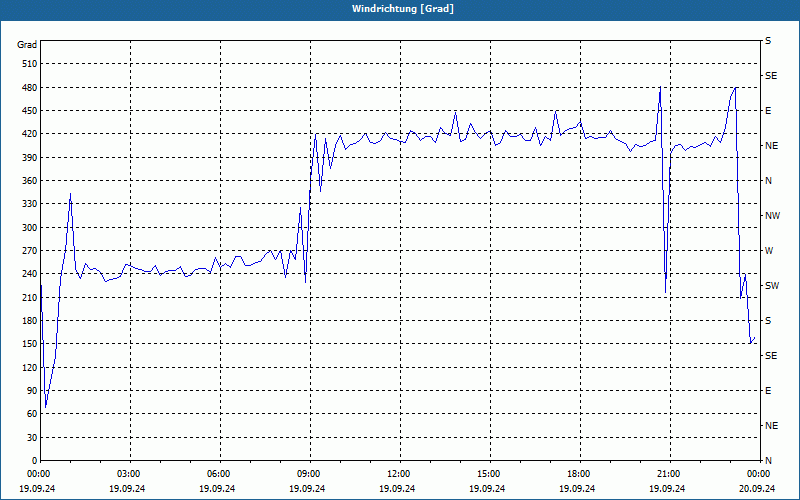
Task: Click the 20.09.24 date label
Action: 757,488
